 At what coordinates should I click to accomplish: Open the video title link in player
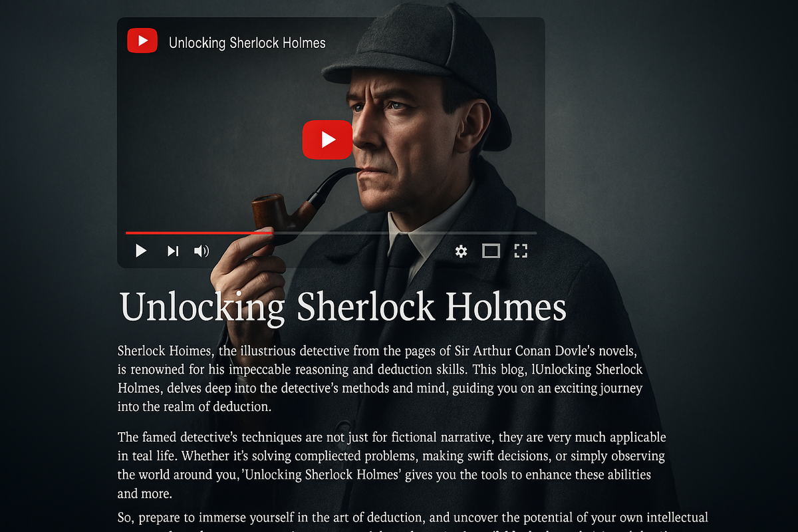pos(247,43)
